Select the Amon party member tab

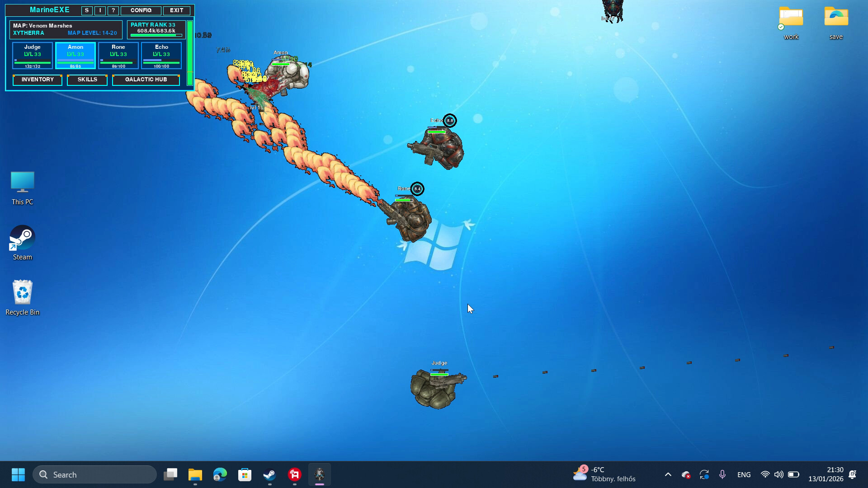click(x=75, y=55)
